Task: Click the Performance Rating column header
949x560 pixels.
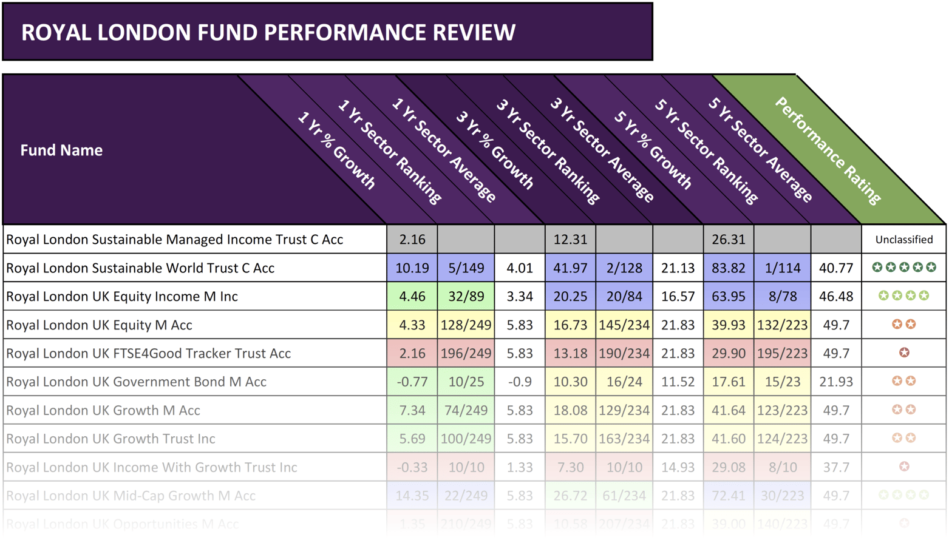Action: 828,150
